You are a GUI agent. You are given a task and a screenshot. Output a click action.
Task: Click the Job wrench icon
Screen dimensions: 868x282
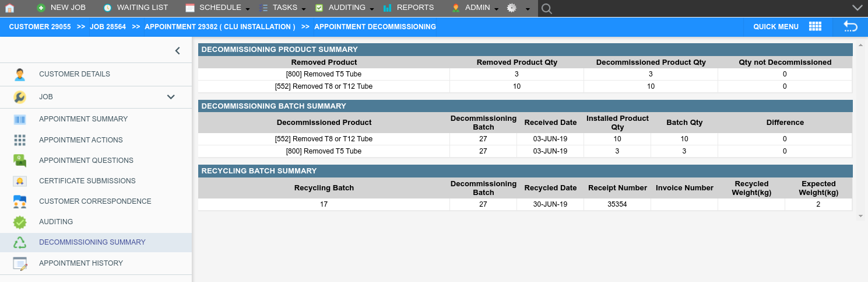coord(20,98)
